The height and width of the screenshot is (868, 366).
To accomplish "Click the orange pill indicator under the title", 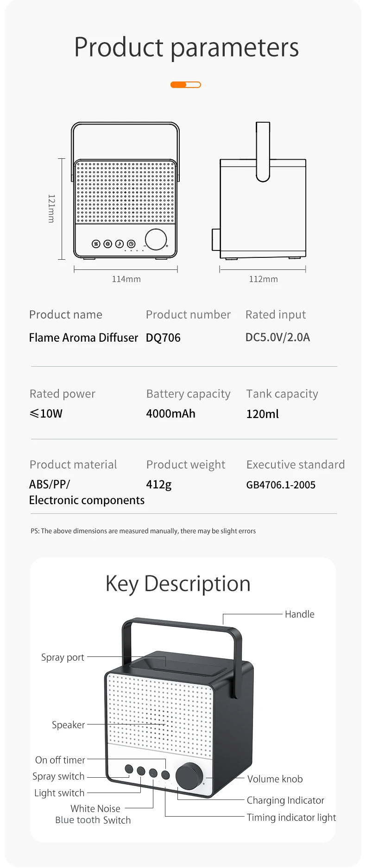I will pyautogui.click(x=185, y=85).
